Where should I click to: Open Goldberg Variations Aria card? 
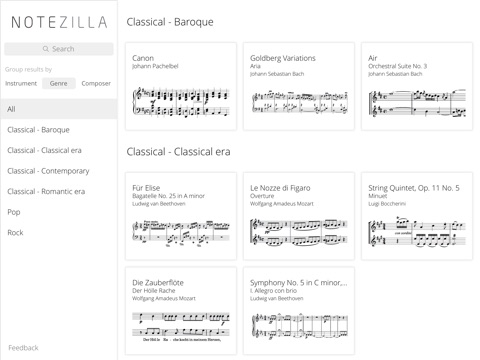[299, 86]
